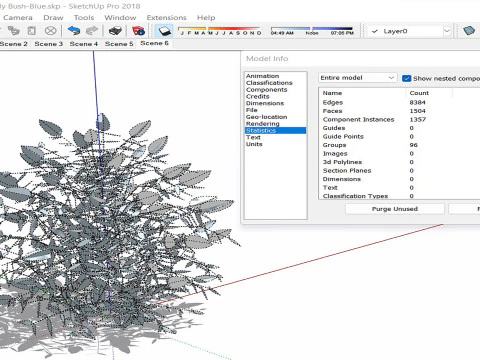
Task: Click the Paste clipboard icon
Action: [32, 31]
